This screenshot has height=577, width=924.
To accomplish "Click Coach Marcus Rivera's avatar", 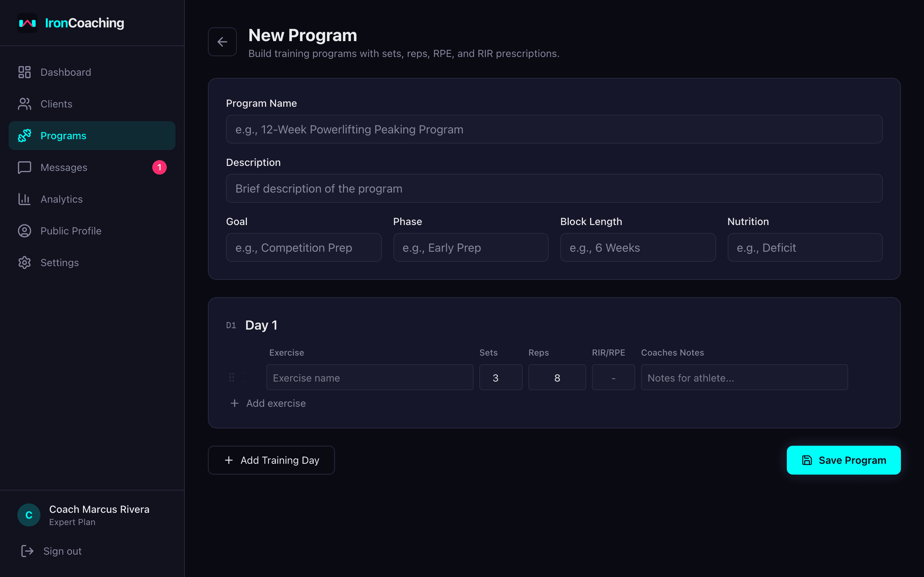I will coord(28,514).
